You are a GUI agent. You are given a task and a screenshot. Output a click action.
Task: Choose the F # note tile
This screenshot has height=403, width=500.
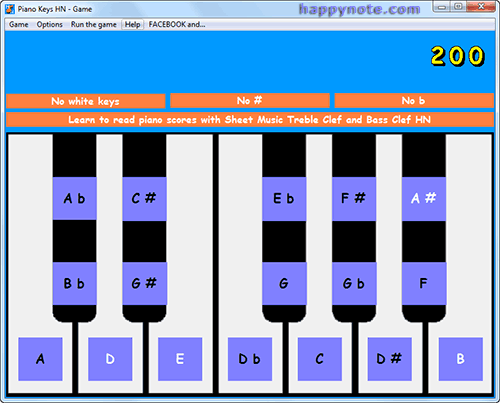(354, 199)
